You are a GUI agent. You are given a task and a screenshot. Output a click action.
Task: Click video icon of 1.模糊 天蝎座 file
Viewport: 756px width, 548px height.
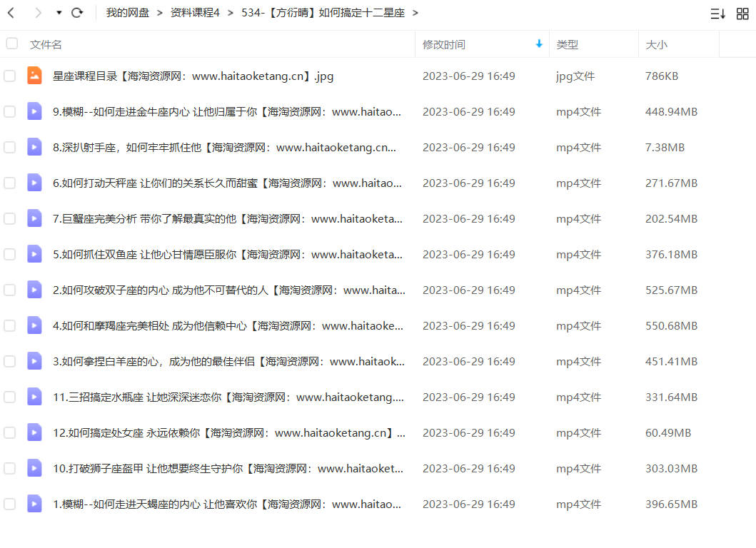(34, 504)
